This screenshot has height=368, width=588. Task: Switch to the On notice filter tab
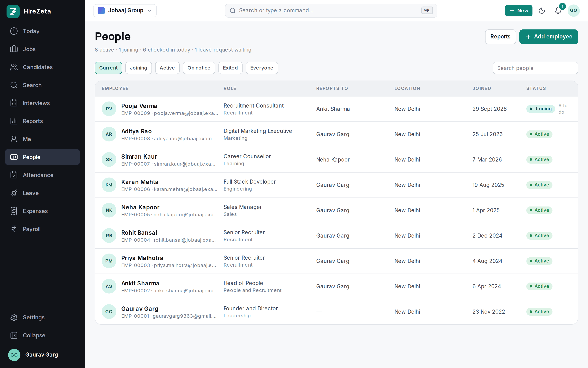click(x=199, y=68)
